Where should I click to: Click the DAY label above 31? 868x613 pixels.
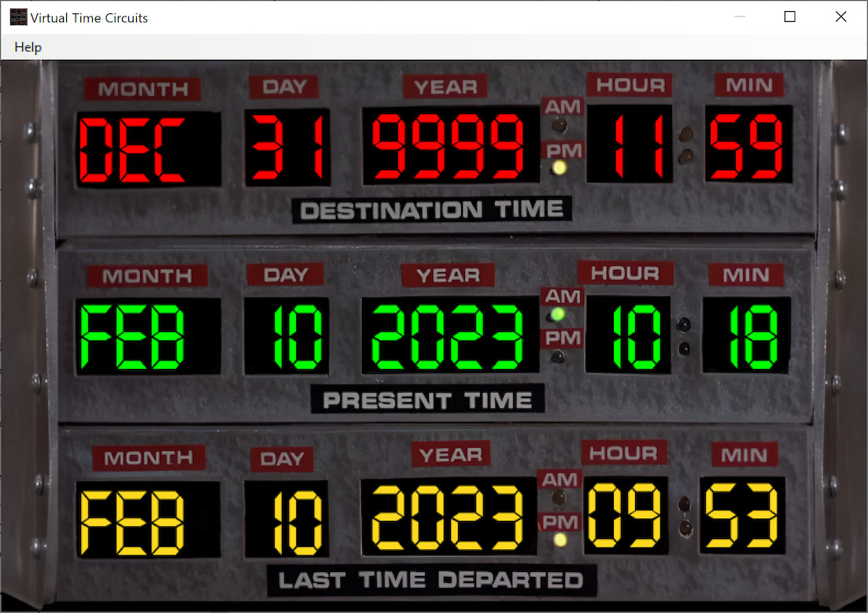coord(284,87)
